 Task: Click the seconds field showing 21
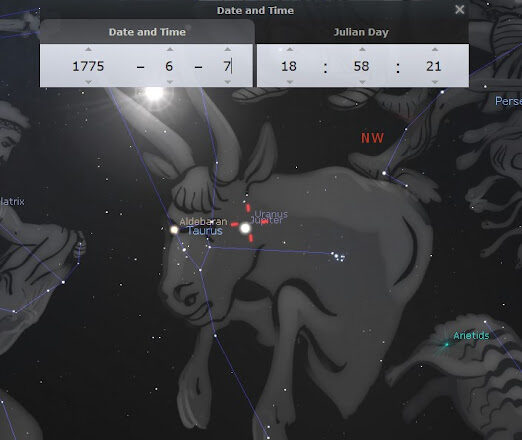point(434,66)
